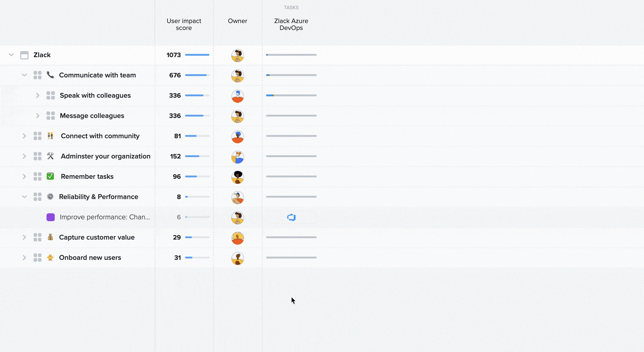
Task: Click the Owner column header
Action: click(x=238, y=21)
